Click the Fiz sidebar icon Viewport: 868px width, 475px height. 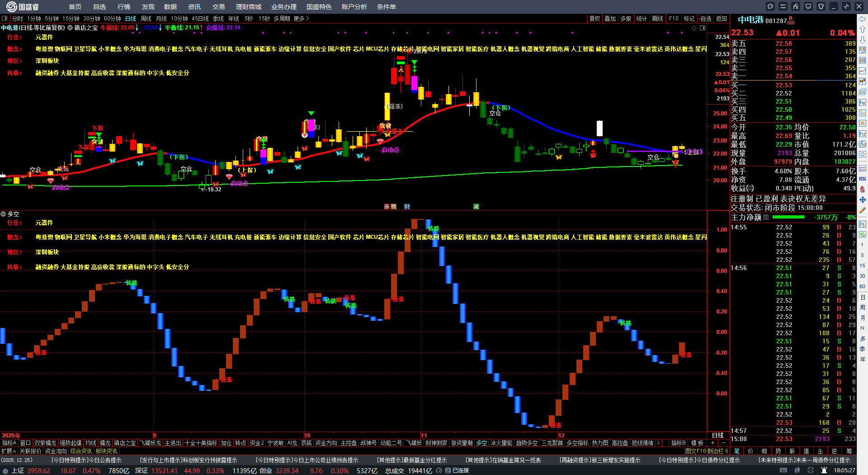point(863,134)
